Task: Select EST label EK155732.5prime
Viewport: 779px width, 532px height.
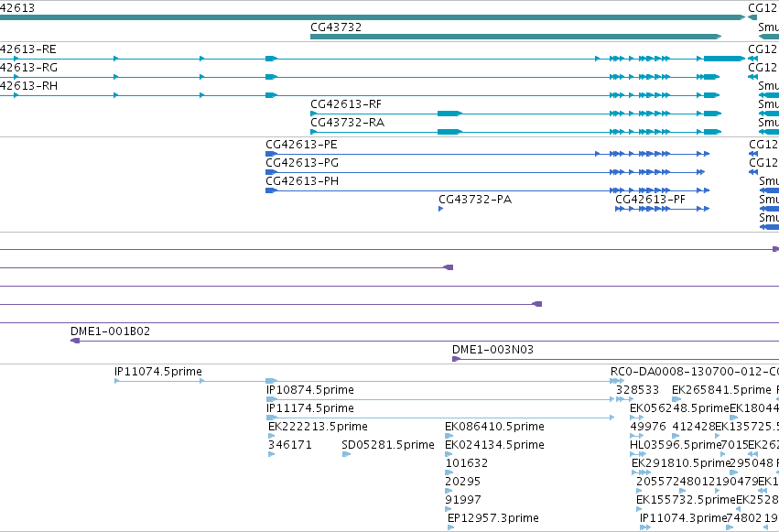Action: pos(687,500)
